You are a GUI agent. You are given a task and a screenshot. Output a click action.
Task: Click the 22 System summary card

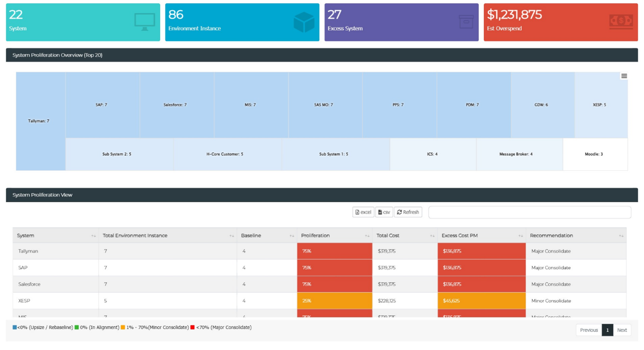pos(83,22)
